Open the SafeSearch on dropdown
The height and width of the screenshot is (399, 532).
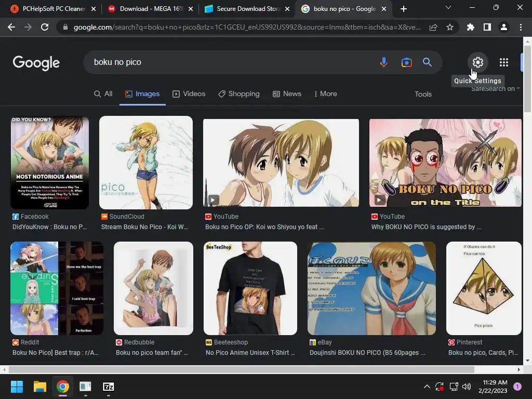[496, 89]
